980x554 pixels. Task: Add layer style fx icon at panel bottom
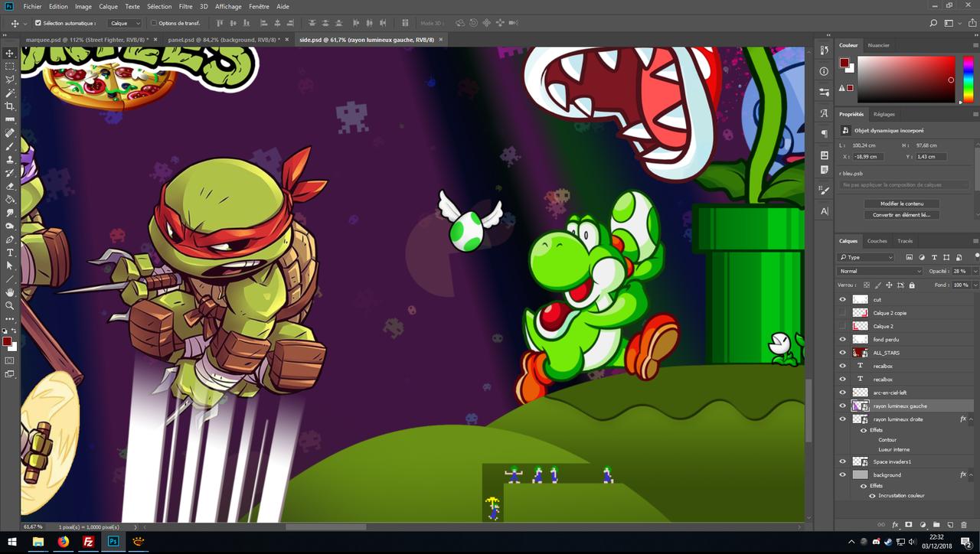(894, 525)
